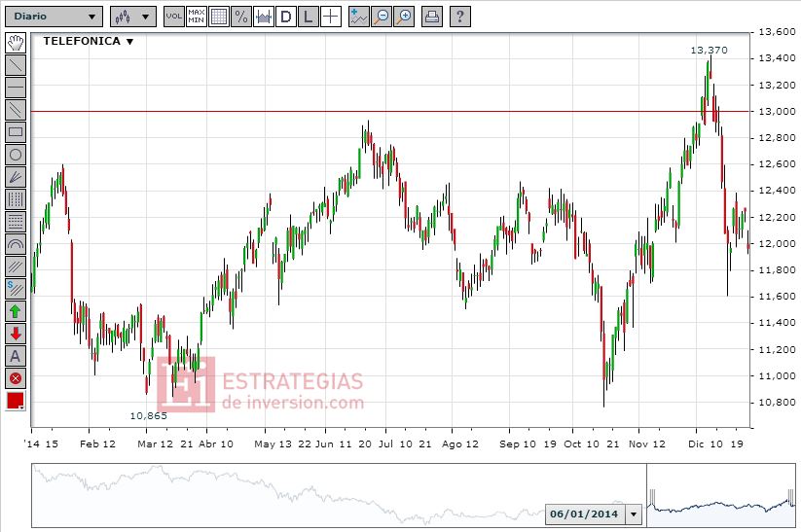This screenshot has width=801, height=532.
Task: Select the parallel channel lines tool
Action: coord(16,110)
